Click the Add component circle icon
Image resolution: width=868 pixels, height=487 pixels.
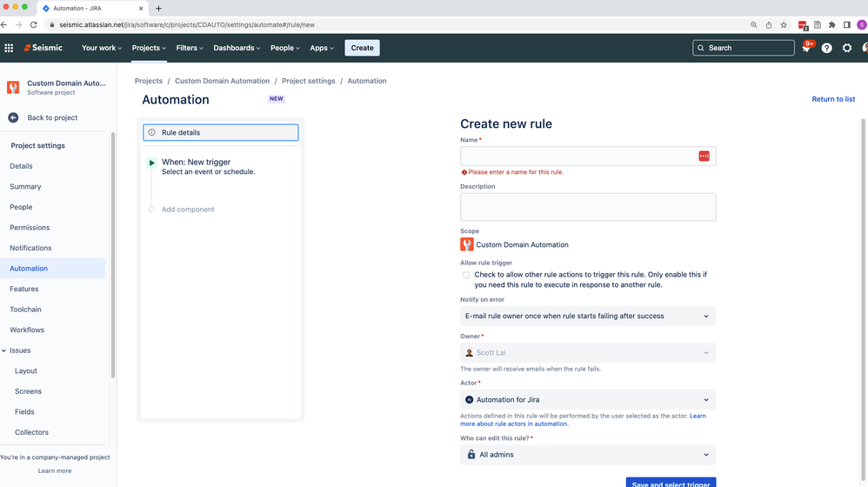151,210
